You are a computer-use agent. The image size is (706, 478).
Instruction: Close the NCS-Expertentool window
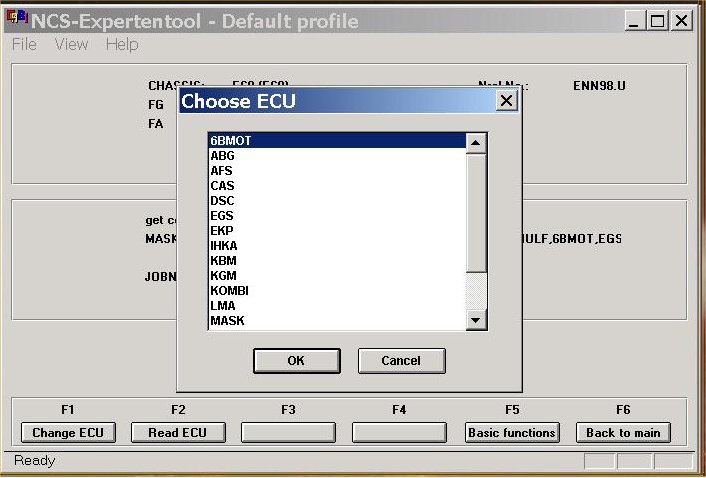pyautogui.click(x=682, y=21)
